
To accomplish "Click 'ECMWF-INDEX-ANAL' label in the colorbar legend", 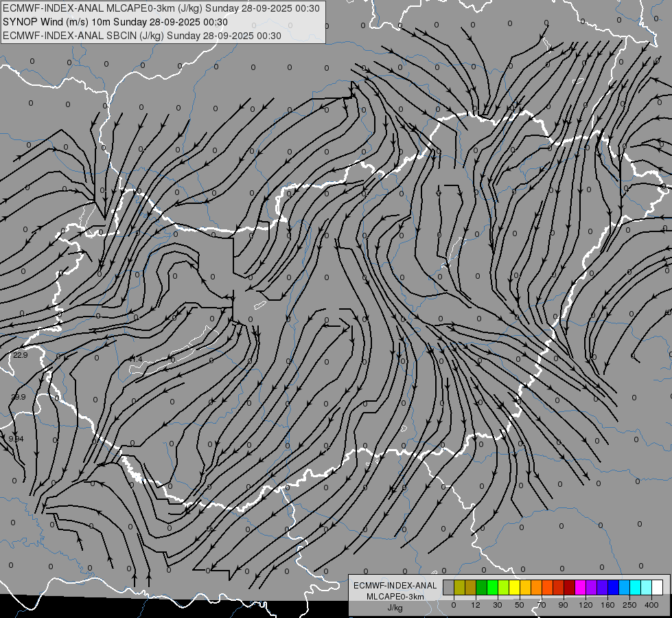I will [x=395, y=586].
